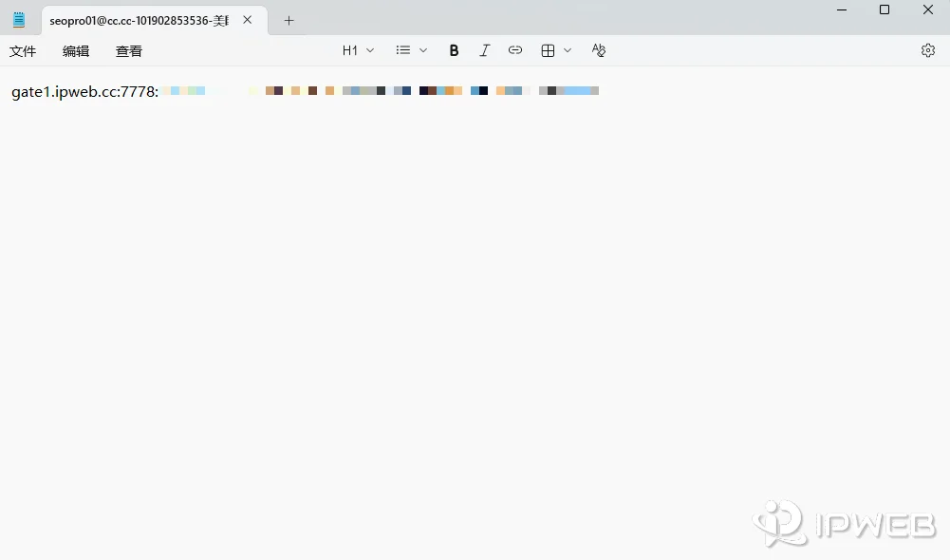Minimize the Notepad window

[841, 10]
